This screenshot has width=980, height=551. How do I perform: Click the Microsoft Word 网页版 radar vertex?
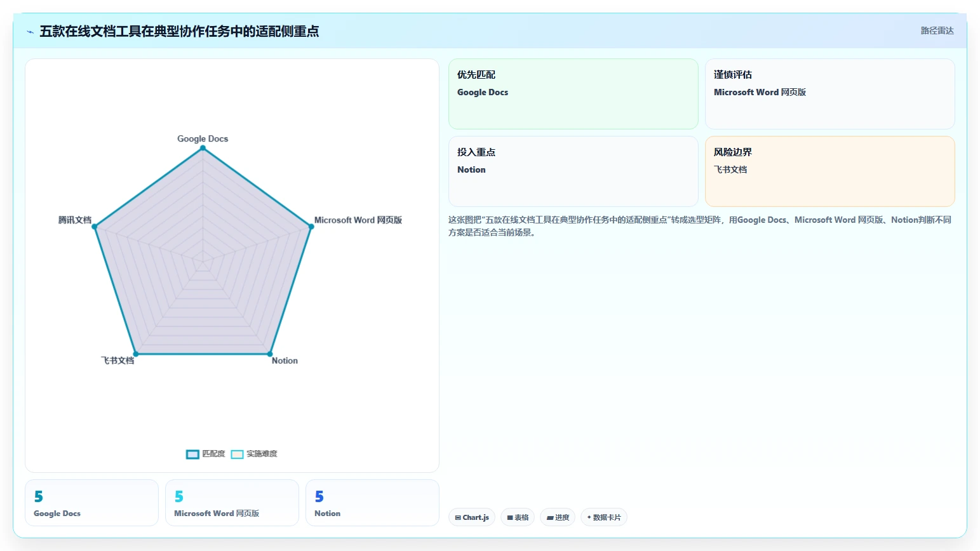[x=311, y=227]
